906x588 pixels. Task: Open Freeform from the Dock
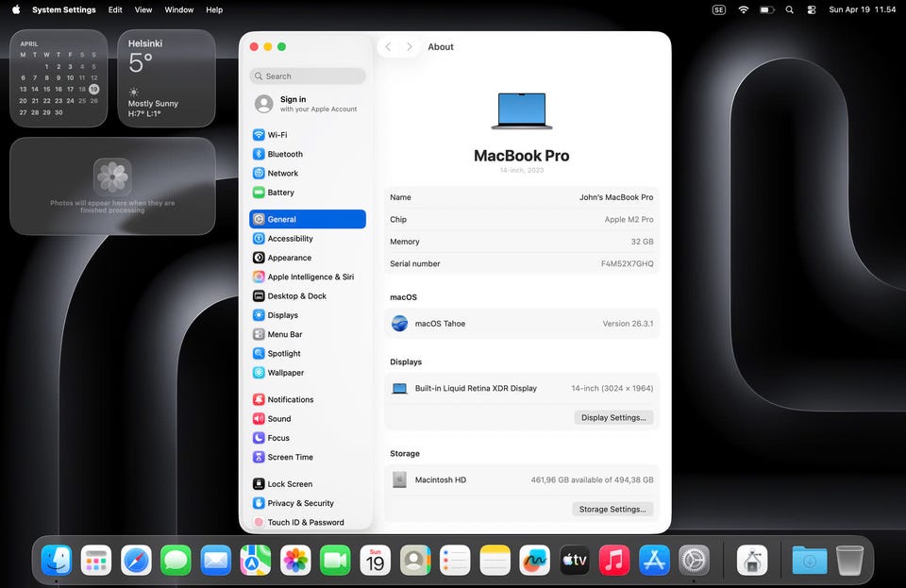pyautogui.click(x=534, y=560)
